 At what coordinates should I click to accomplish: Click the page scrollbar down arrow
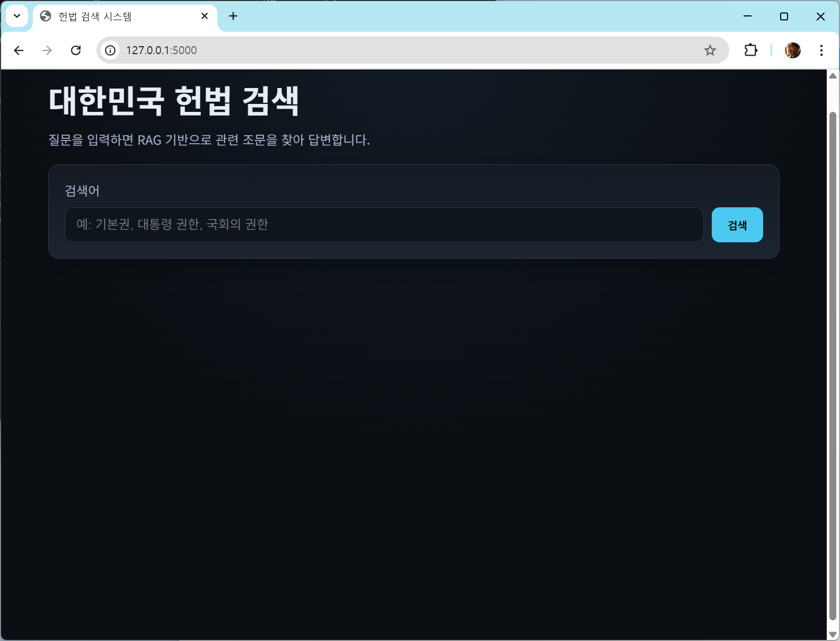[x=833, y=634]
